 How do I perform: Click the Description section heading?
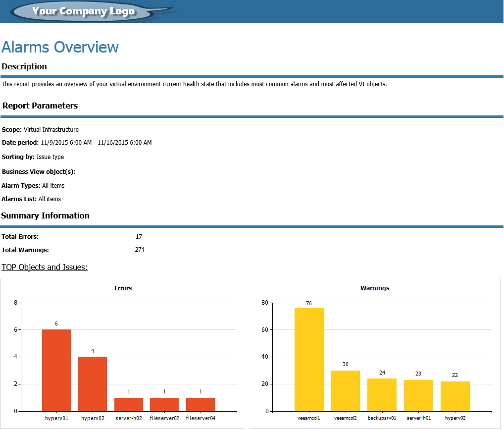24,66
